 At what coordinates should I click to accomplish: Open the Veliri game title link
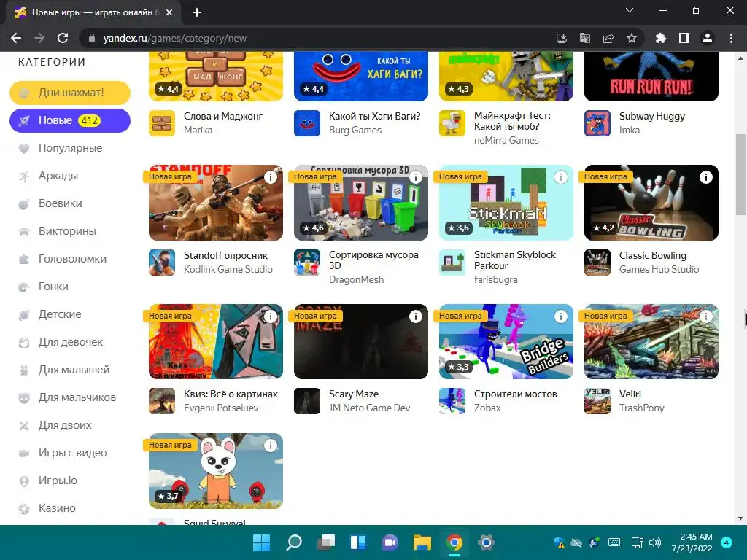(630, 394)
